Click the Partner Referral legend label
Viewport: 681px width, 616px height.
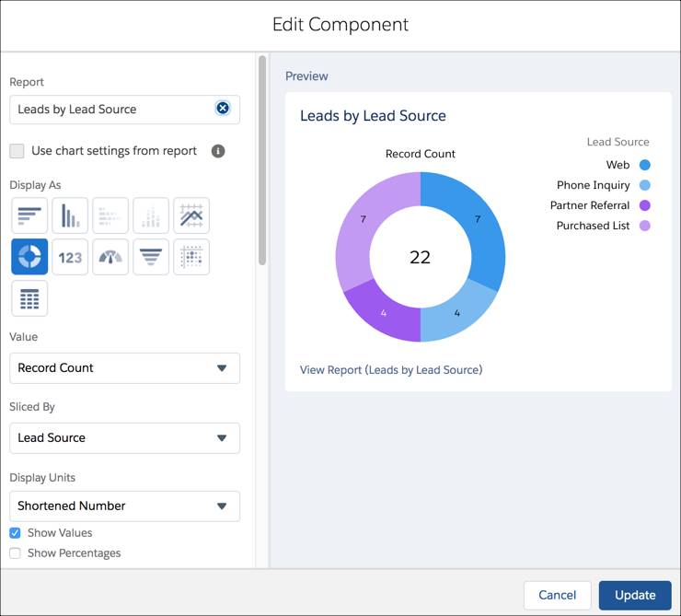590,205
